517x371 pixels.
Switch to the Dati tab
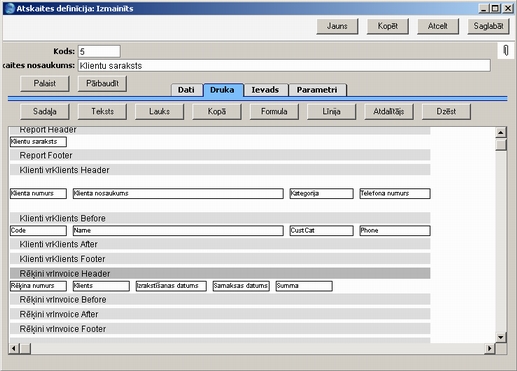tap(186, 90)
